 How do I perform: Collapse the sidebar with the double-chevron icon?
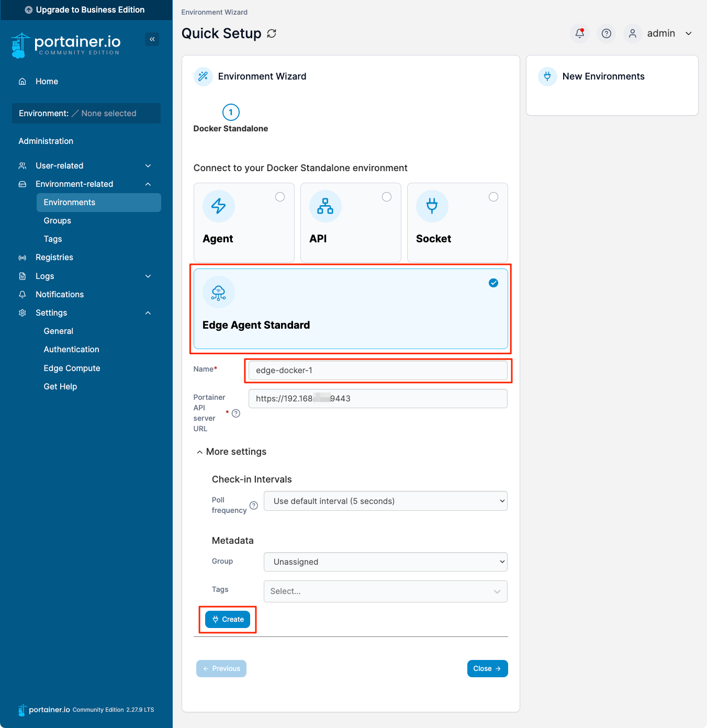pos(152,39)
